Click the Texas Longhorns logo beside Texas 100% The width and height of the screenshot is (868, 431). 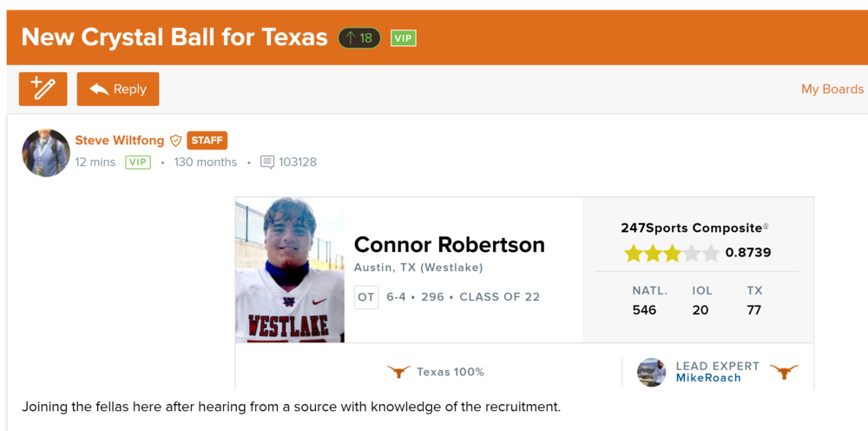point(398,372)
